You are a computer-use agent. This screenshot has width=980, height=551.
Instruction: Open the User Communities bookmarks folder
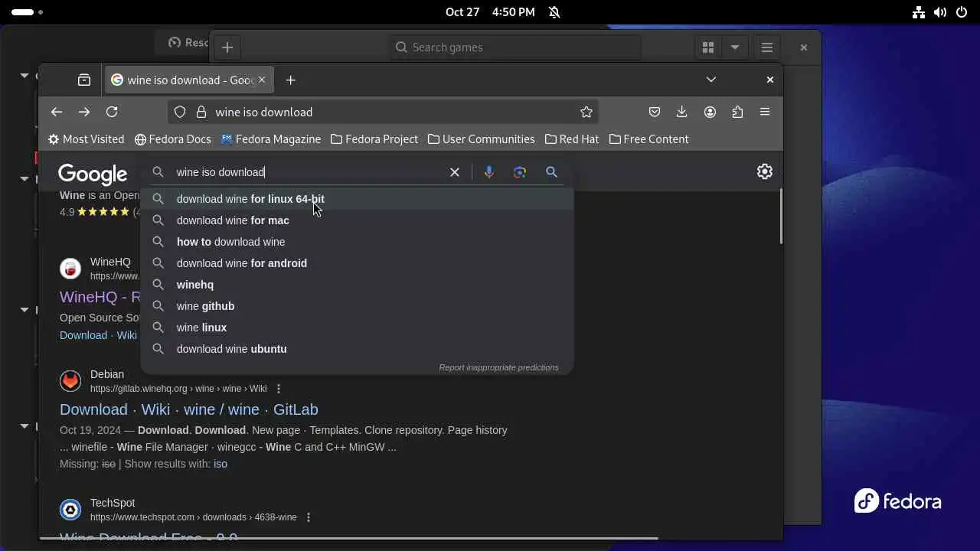pyautogui.click(x=482, y=139)
